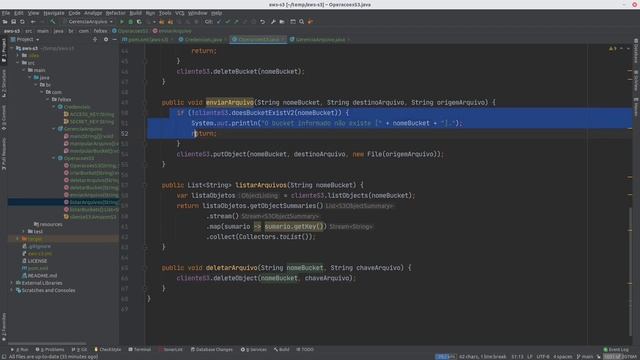The height and width of the screenshot is (360, 640).
Task: Switch to the pom.xml editor tab
Action: pos(148,40)
